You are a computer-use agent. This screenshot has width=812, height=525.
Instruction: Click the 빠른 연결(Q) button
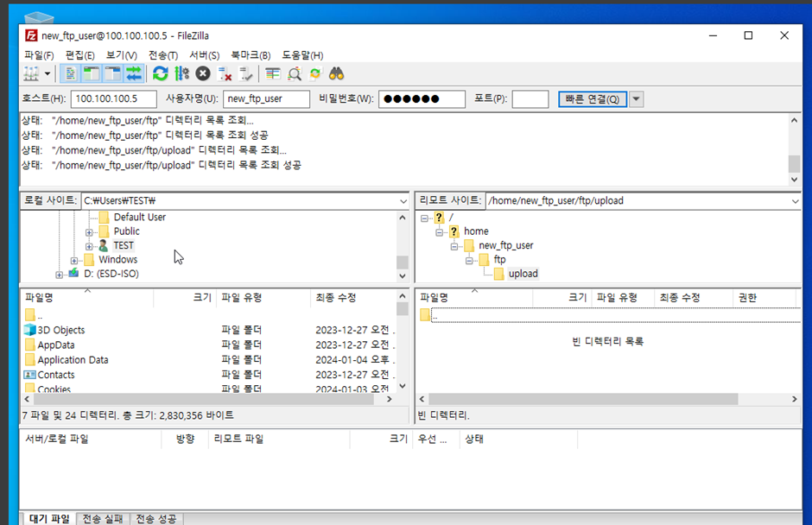pyautogui.click(x=593, y=99)
